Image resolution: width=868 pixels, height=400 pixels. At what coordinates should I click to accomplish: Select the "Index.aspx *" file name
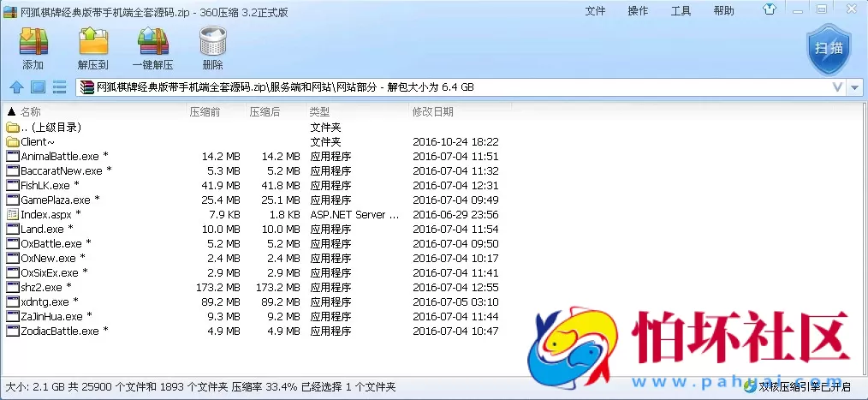tap(51, 214)
